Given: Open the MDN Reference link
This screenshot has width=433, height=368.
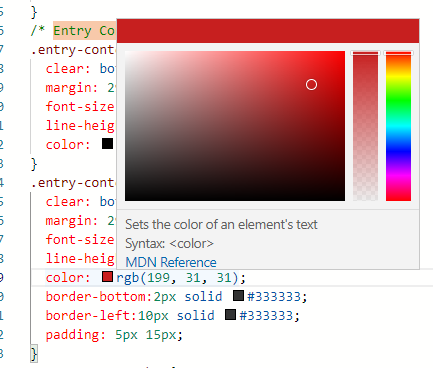Looking at the screenshot, I should (x=171, y=262).
